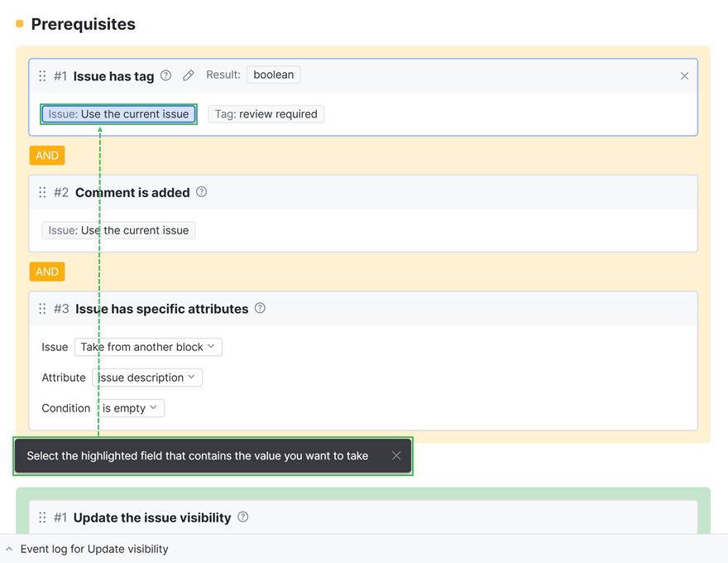Select highlighted Issue: Use the current issue field
Screen dimensions: 728x563
[x=118, y=114]
